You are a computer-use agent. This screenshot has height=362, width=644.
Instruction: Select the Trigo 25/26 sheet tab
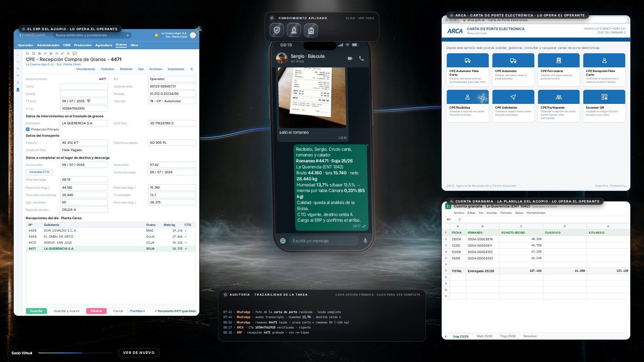coord(508,336)
